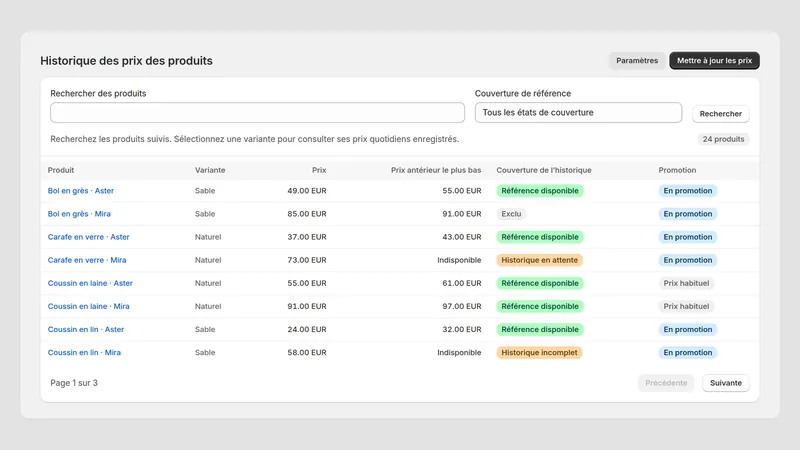The width and height of the screenshot is (800, 450).
Task: Click Mettre à jour les prix
Action: coord(714,61)
